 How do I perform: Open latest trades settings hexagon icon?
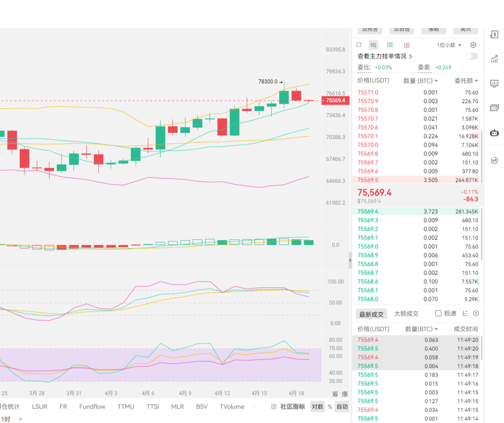pos(476,314)
